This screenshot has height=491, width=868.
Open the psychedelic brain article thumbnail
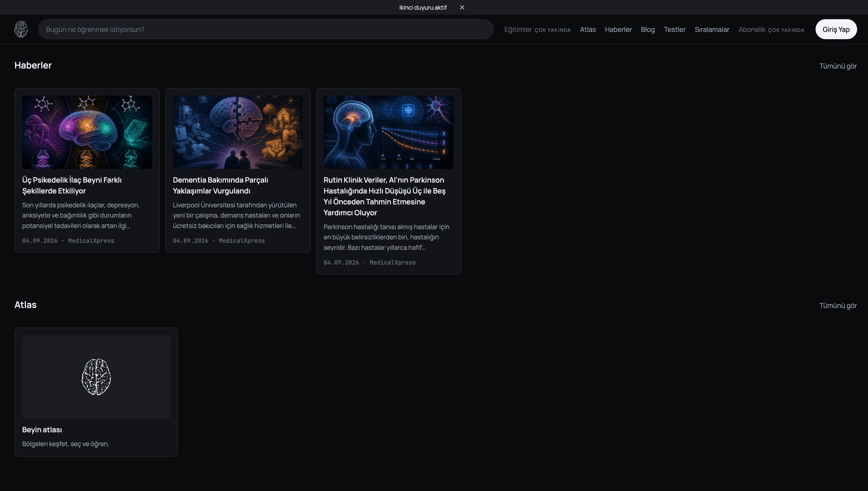tap(87, 132)
